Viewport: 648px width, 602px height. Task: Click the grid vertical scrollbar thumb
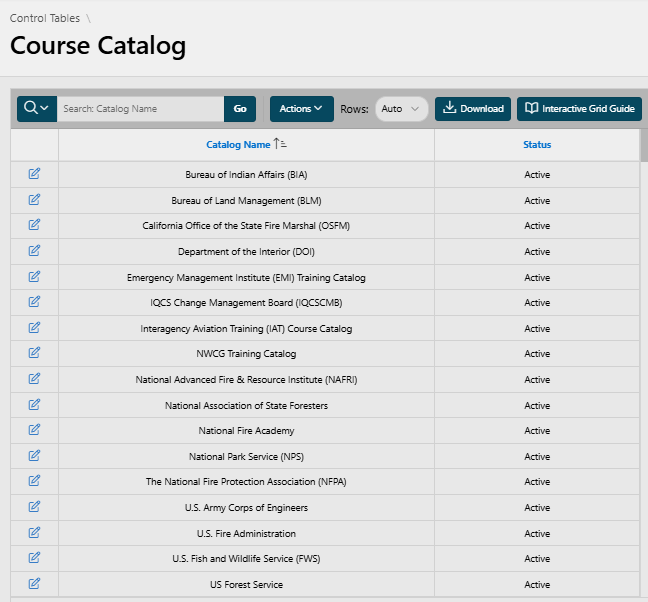pyautogui.click(x=644, y=145)
